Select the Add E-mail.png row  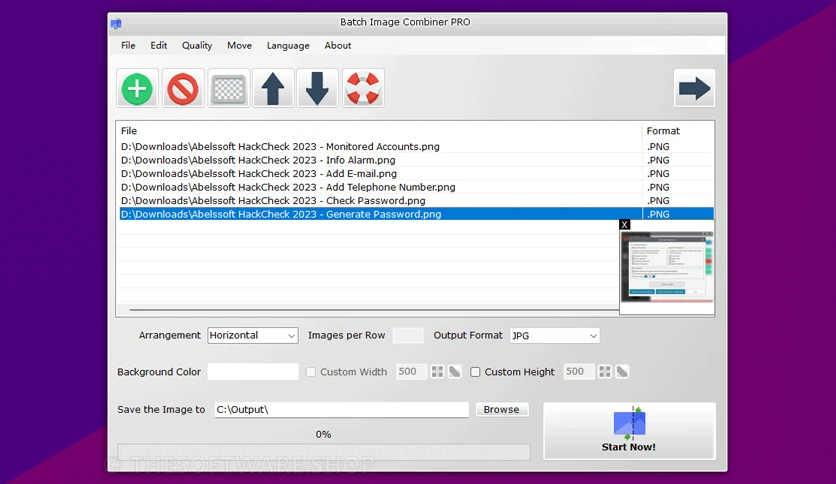tap(416, 173)
